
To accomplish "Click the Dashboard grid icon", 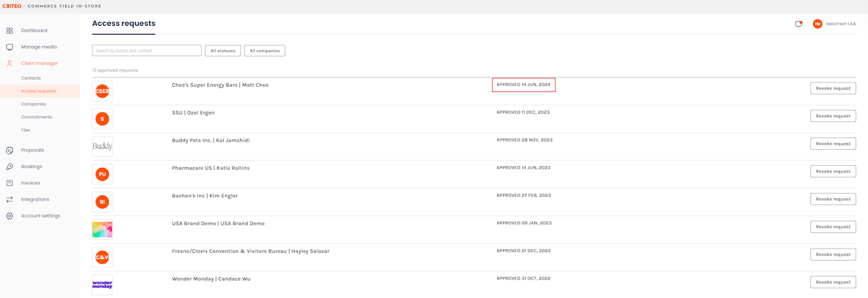I will pyautogui.click(x=9, y=30).
